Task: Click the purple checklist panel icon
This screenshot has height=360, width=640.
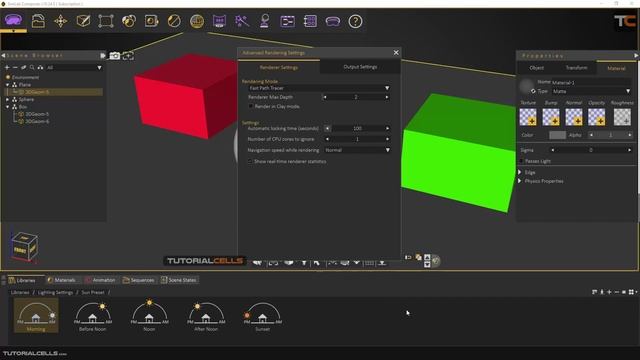Action: [x=310, y=21]
